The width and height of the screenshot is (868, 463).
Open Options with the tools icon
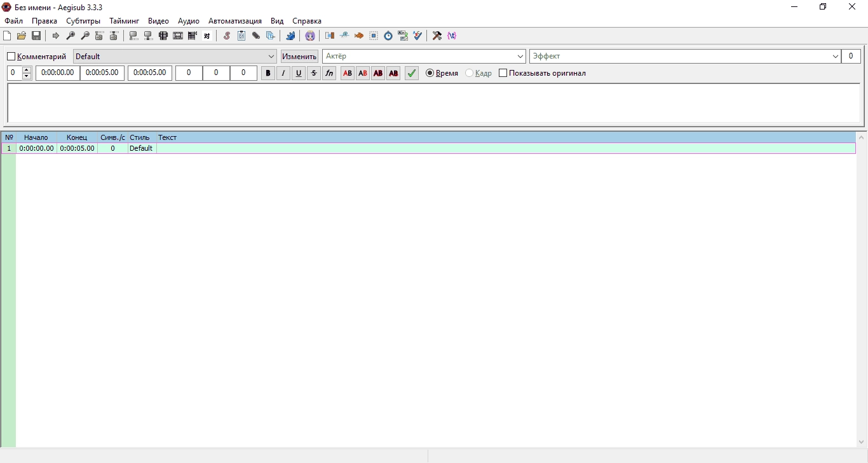pyautogui.click(x=437, y=36)
